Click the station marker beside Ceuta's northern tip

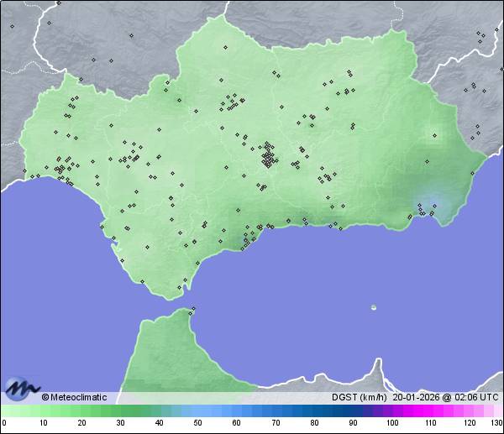(193, 310)
